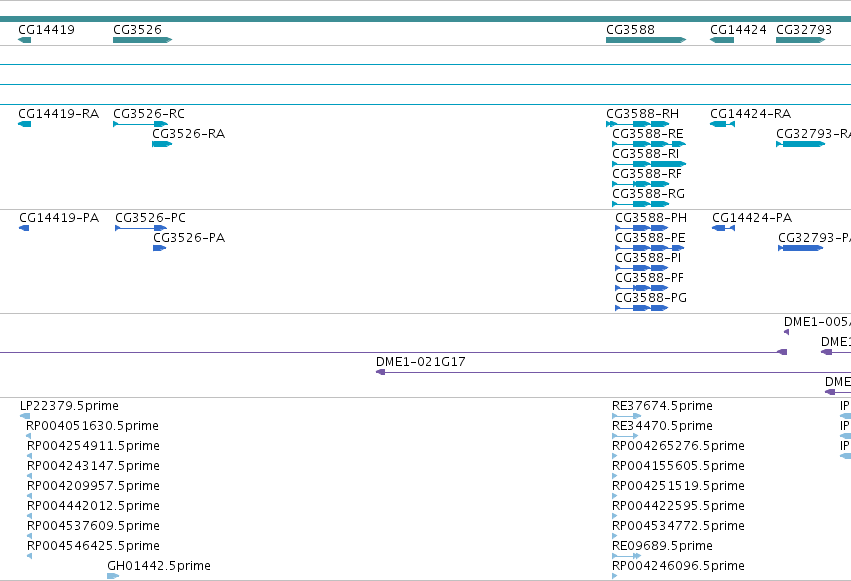Click the CG14419 gene label
The image size is (851, 581).
(46, 30)
